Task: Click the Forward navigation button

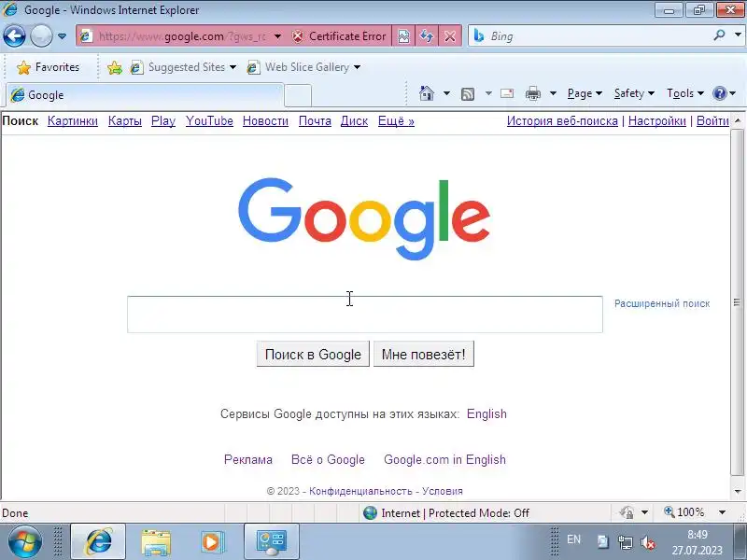Action: click(x=41, y=36)
